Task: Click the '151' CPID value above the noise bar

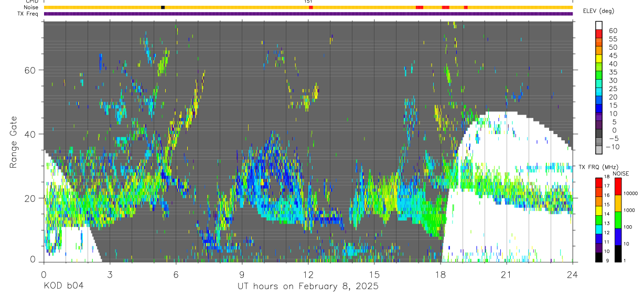Action: pos(308,2)
